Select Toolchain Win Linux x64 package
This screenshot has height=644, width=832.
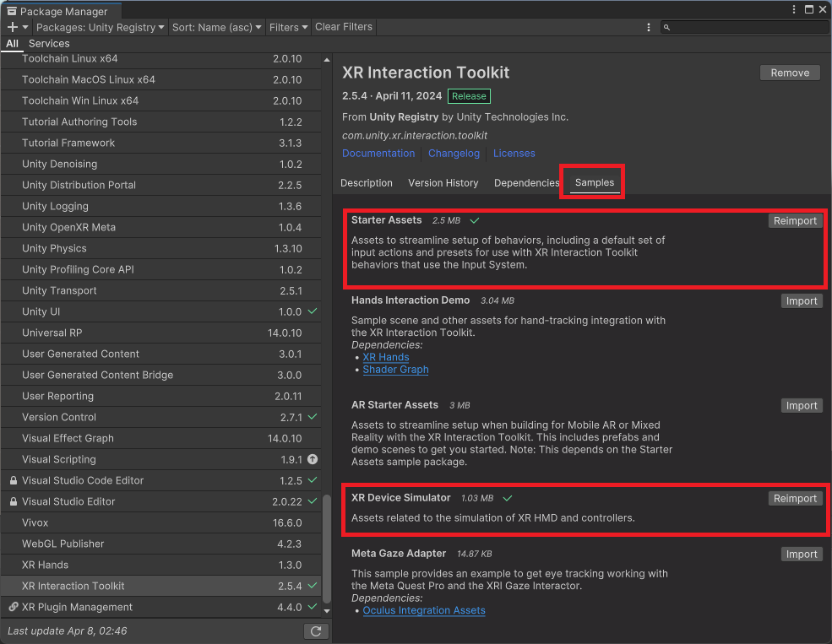pyautogui.click(x=160, y=100)
